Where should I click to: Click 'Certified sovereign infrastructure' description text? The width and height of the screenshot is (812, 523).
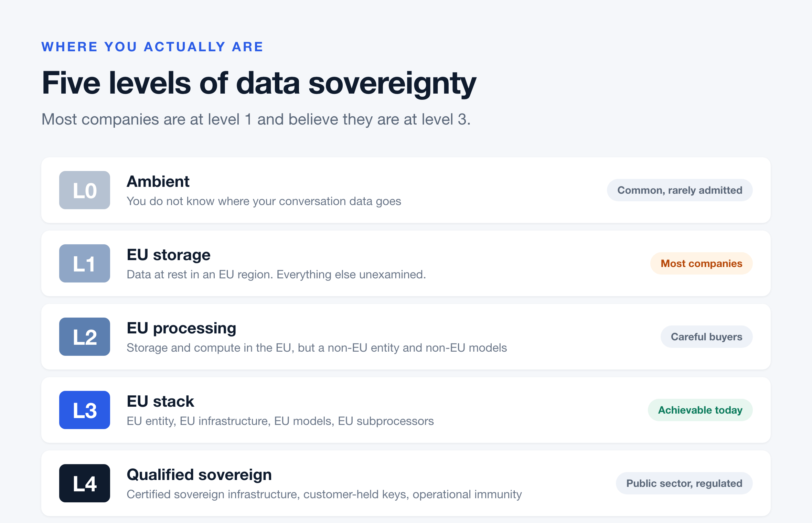(x=324, y=494)
